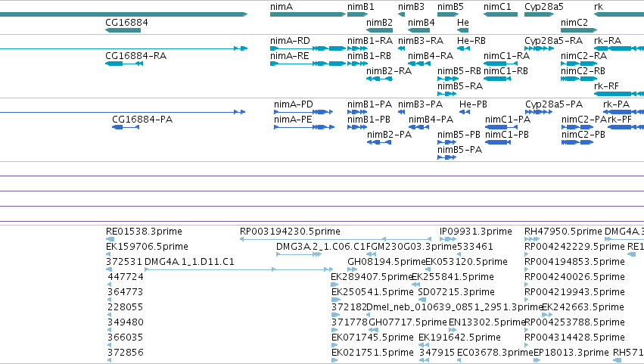Screen dimensions: 644x364
Task: Select protein nimC2-PB
Action: click(583, 135)
